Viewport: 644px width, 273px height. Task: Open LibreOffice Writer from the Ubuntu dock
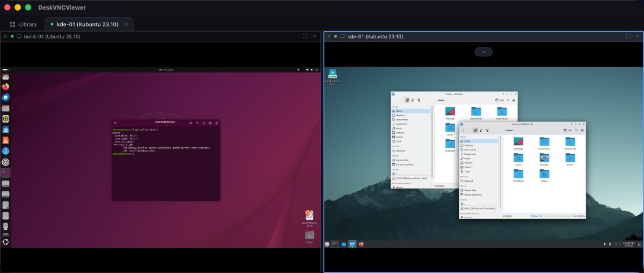pos(5,130)
